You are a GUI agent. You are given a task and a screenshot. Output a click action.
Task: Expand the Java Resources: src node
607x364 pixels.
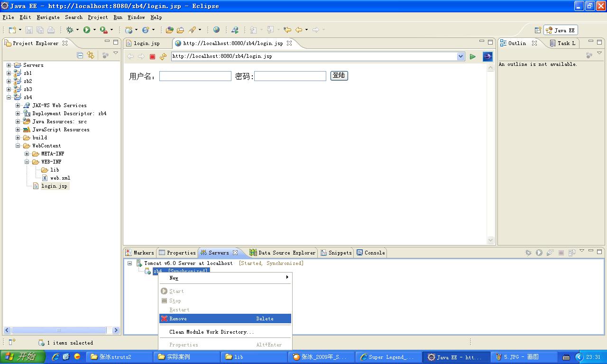(x=18, y=121)
